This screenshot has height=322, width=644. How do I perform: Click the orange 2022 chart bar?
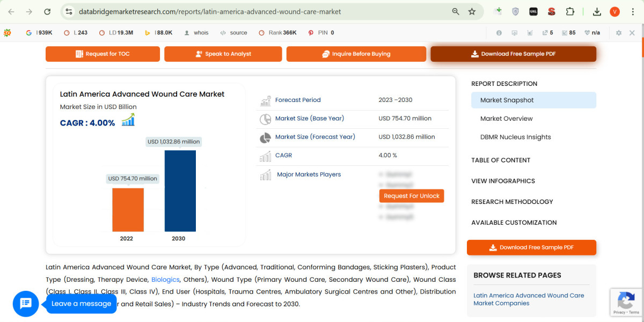[128, 210]
